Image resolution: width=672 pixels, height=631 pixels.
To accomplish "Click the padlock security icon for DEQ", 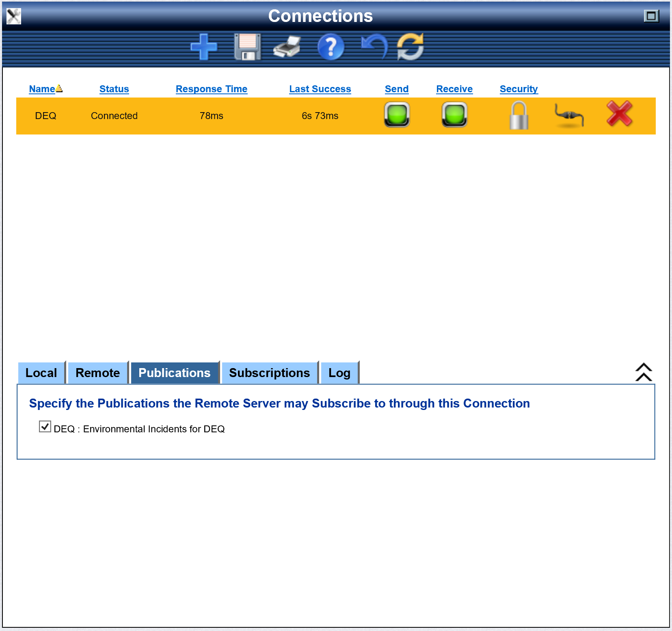I will tap(519, 116).
